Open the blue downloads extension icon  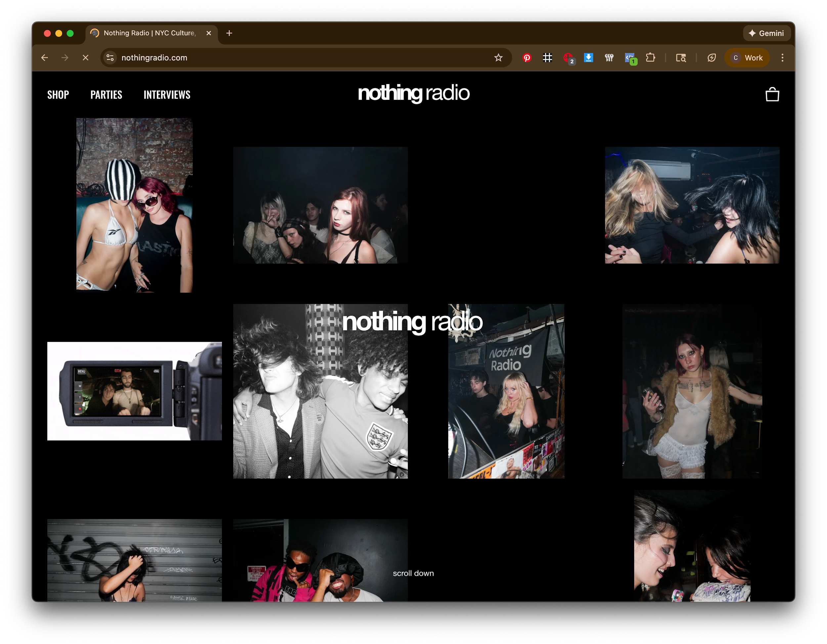(588, 58)
